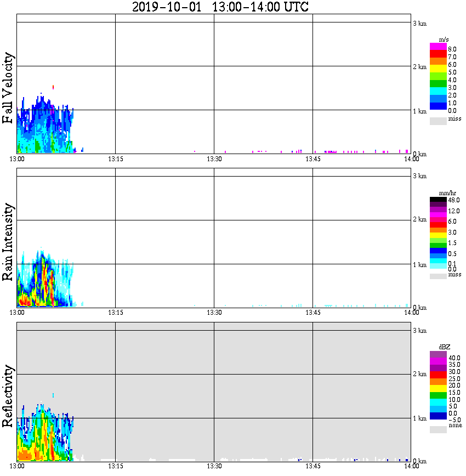Click the '2 km' label on the Reflectivity panel
Viewport: 466px width, 476px height.
[419, 373]
